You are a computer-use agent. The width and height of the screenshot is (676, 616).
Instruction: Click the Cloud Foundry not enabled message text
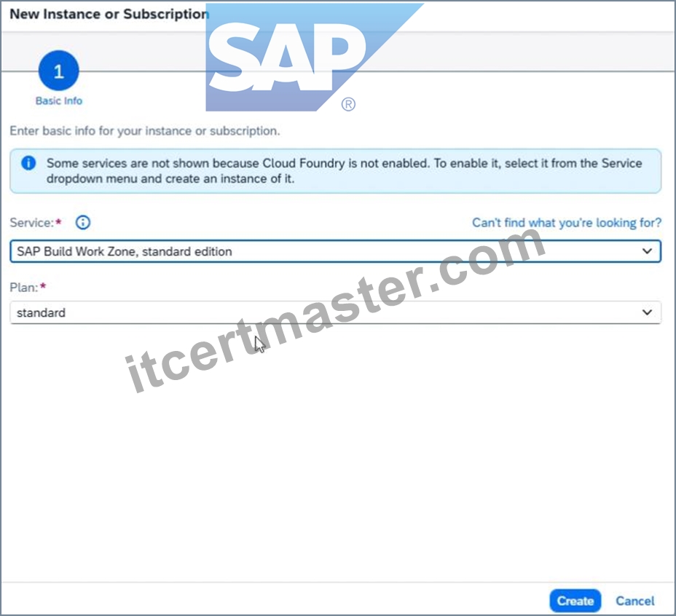[x=344, y=170]
